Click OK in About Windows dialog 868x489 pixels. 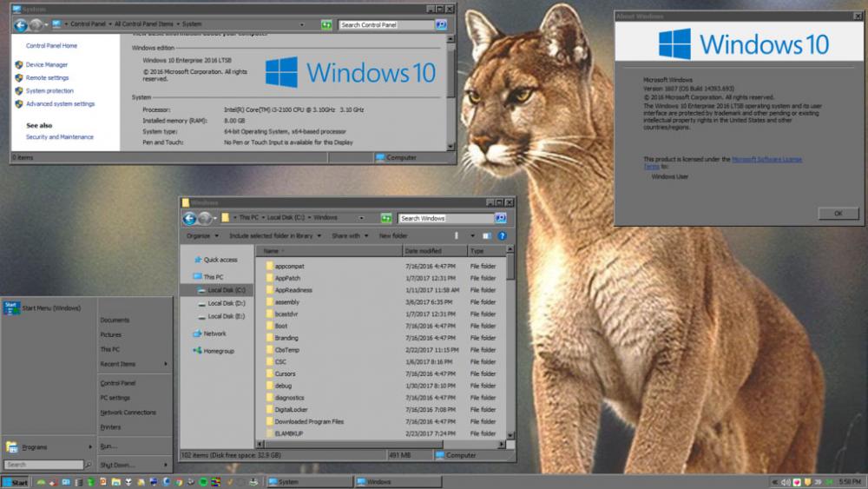pos(838,213)
